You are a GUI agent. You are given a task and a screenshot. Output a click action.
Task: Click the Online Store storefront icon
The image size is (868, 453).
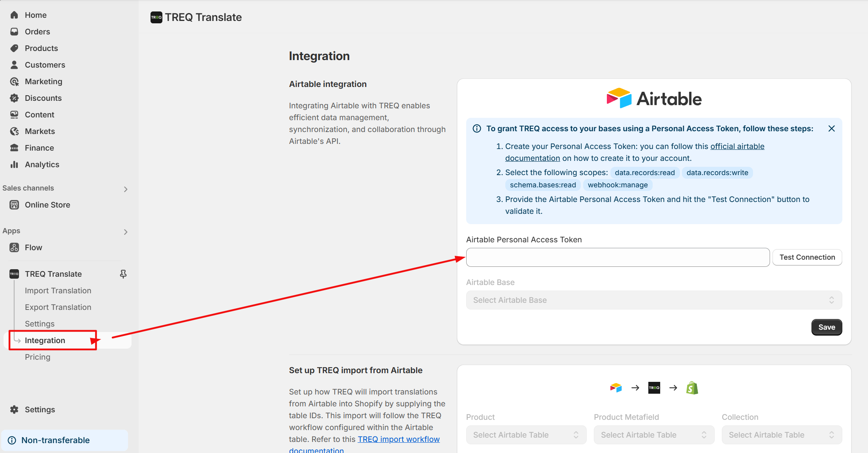pos(14,205)
